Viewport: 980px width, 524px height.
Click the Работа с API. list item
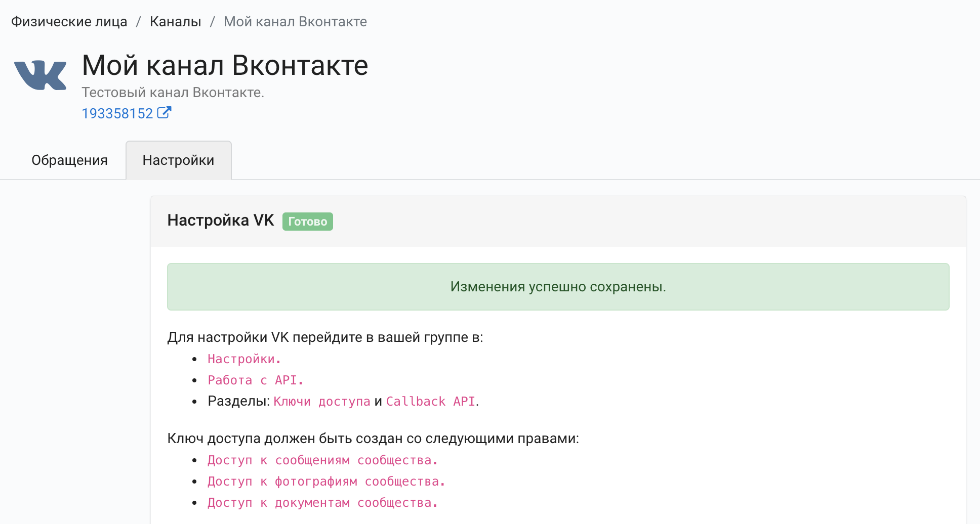coord(256,380)
